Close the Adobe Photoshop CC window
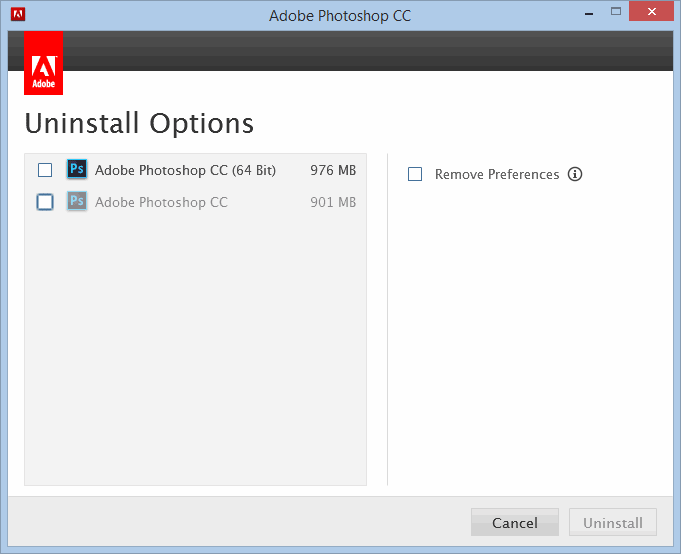 [651, 12]
